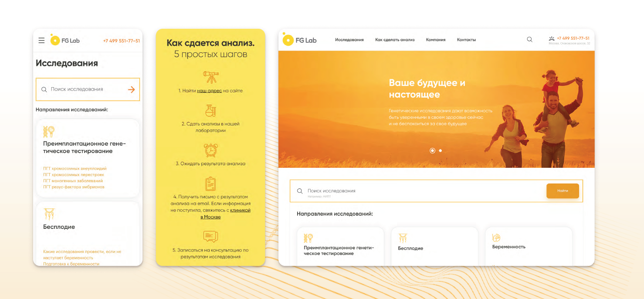Click the magnifier icon in desktop search field
The image size is (644, 299).
[300, 191]
